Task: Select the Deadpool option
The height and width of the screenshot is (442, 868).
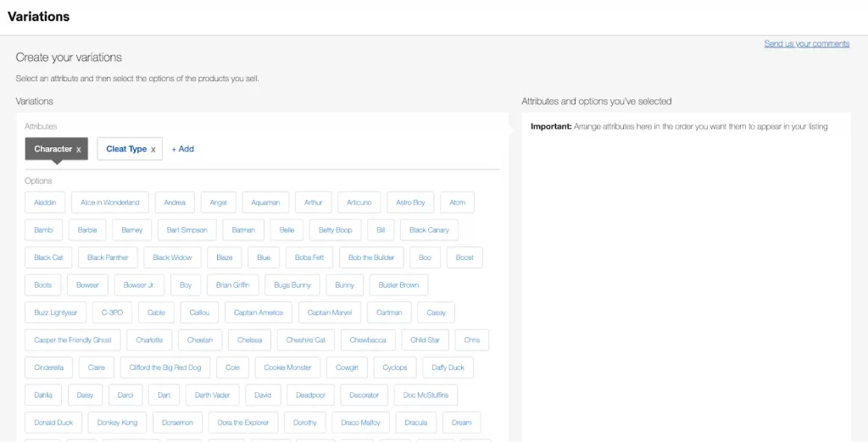Action: pyautogui.click(x=310, y=395)
